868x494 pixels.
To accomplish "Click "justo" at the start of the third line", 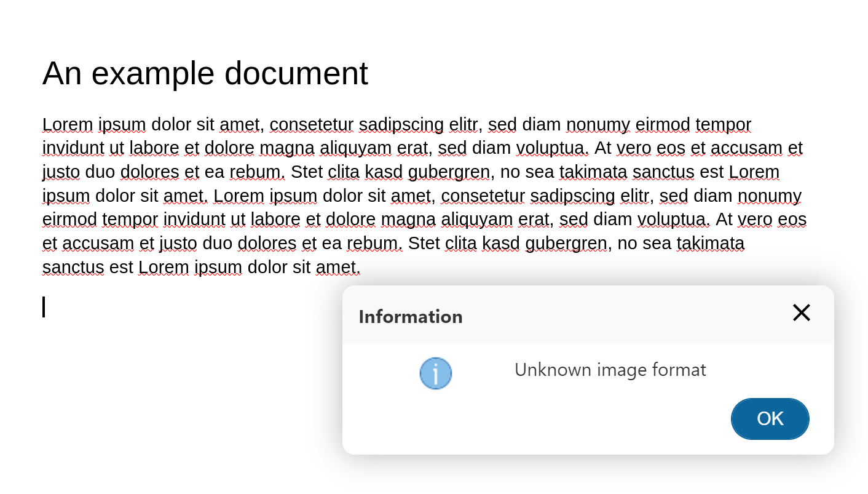I will tap(61, 172).
